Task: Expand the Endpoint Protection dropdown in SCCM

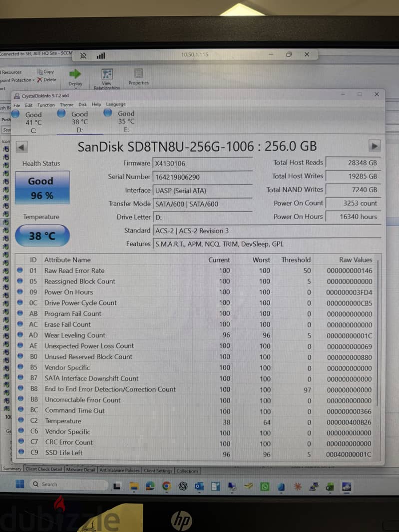Action: point(33,80)
